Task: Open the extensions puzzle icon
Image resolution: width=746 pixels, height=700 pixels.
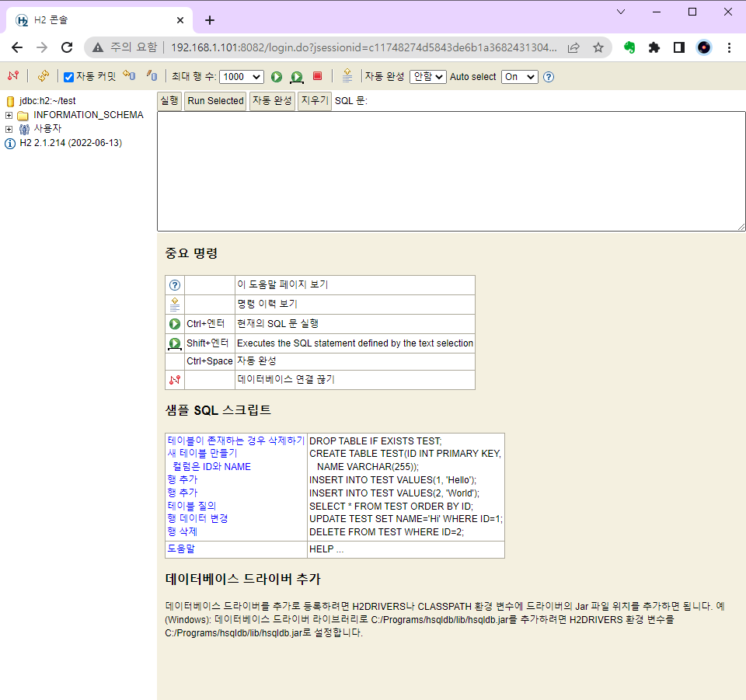Action: (x=654, y=47)
